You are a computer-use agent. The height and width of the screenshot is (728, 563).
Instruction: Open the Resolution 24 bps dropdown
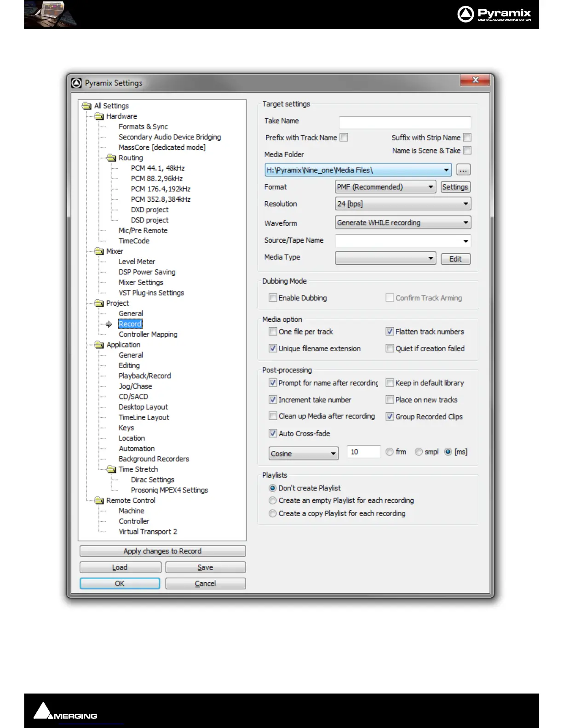403,204
